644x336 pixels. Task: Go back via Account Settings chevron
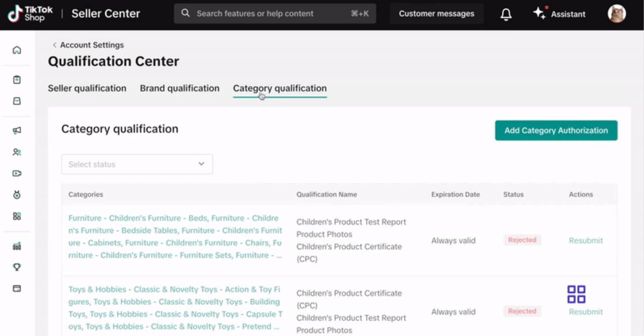tap(54, 45)
